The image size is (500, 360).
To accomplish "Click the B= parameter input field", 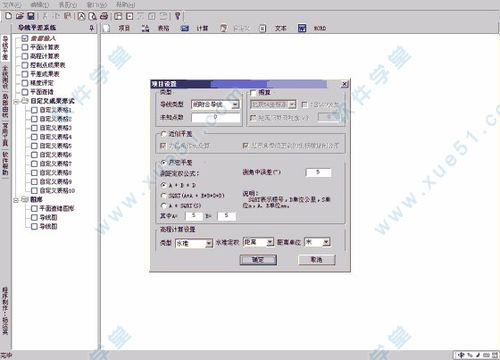I will tap(227, 216).
